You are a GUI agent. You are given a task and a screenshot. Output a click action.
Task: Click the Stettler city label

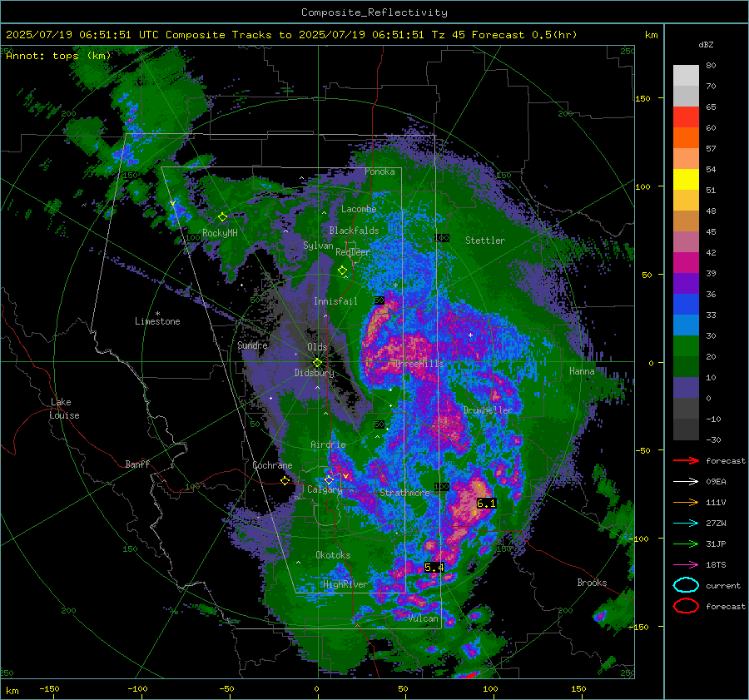click(485, 241)
